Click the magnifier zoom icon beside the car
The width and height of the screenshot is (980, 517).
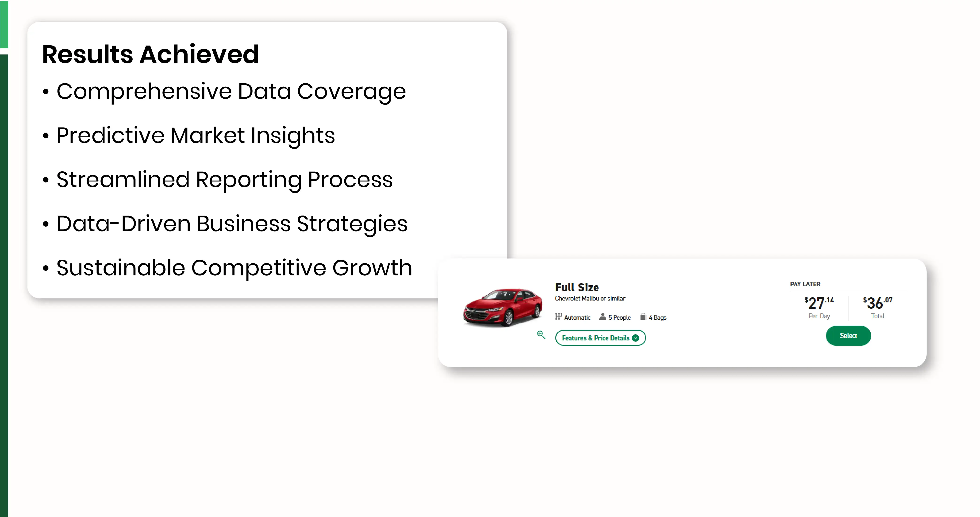[x=541, y=335]
